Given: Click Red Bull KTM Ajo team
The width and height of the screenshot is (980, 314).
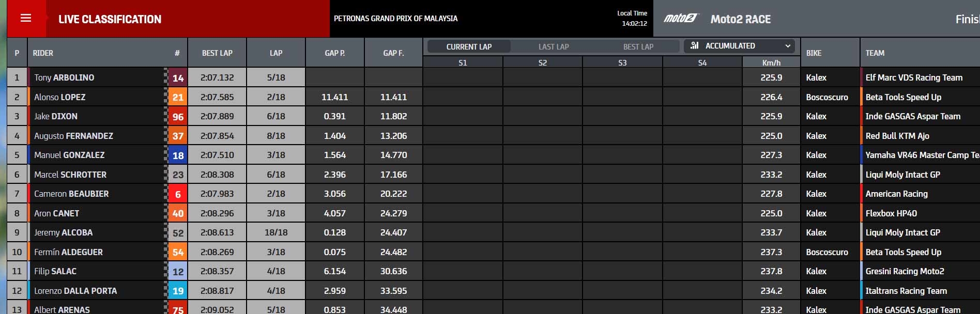Looking at the screenshot, I should [897, 136].
